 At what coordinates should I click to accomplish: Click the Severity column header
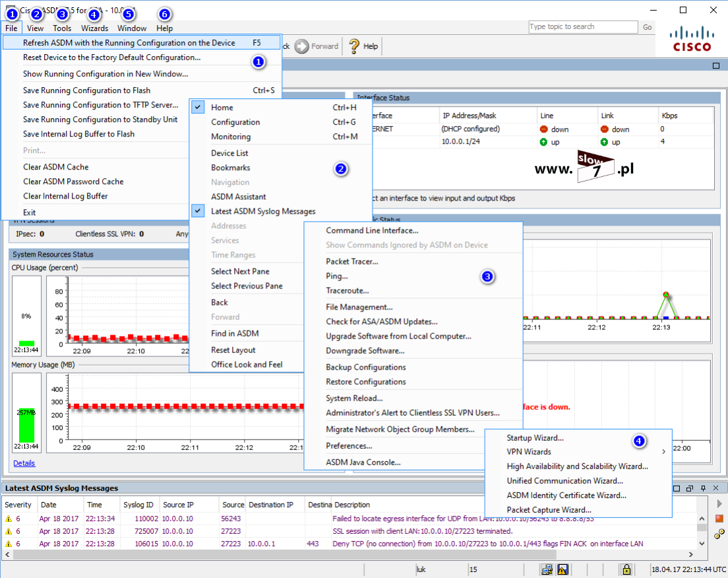[18, 505]
